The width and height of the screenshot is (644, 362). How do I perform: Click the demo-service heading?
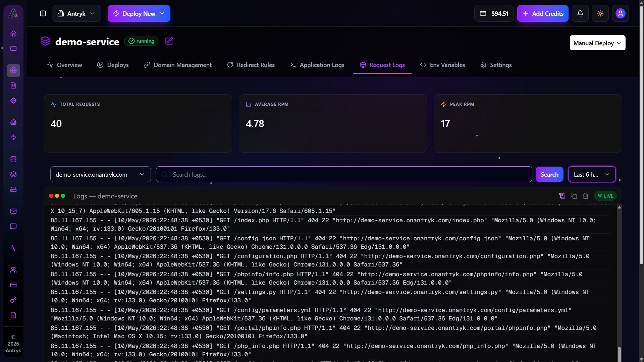coord(87,42)
